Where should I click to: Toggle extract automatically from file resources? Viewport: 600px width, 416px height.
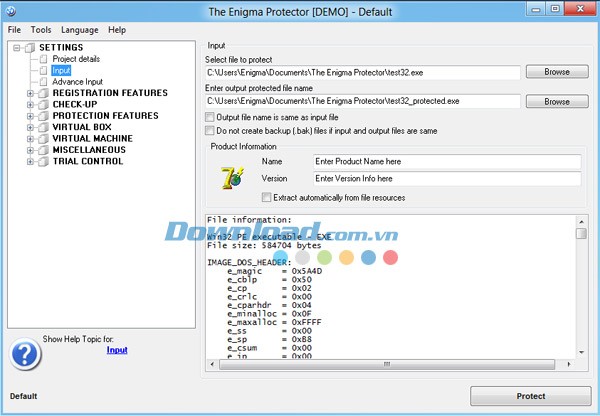(266, 197)
